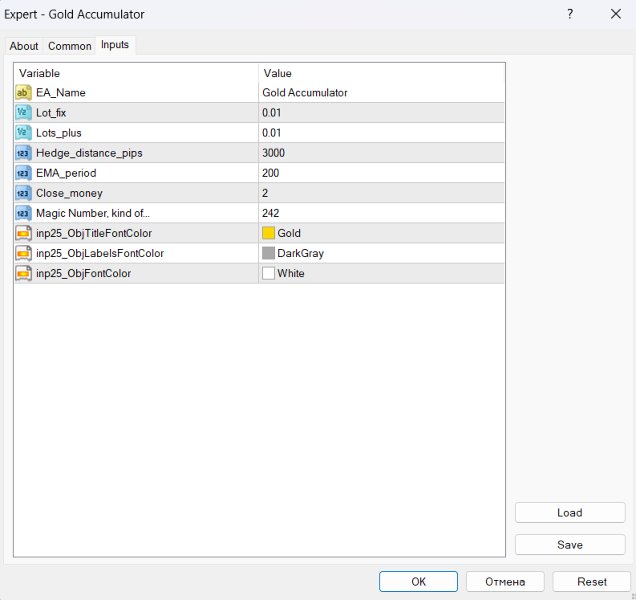Edit the Magic Number value 242

click(x=381, y=213)
